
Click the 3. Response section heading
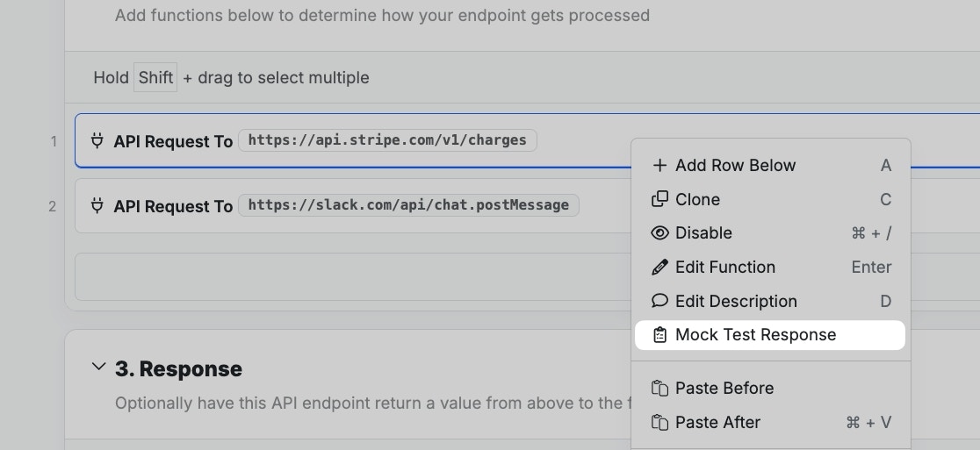(x=178, y=368)
